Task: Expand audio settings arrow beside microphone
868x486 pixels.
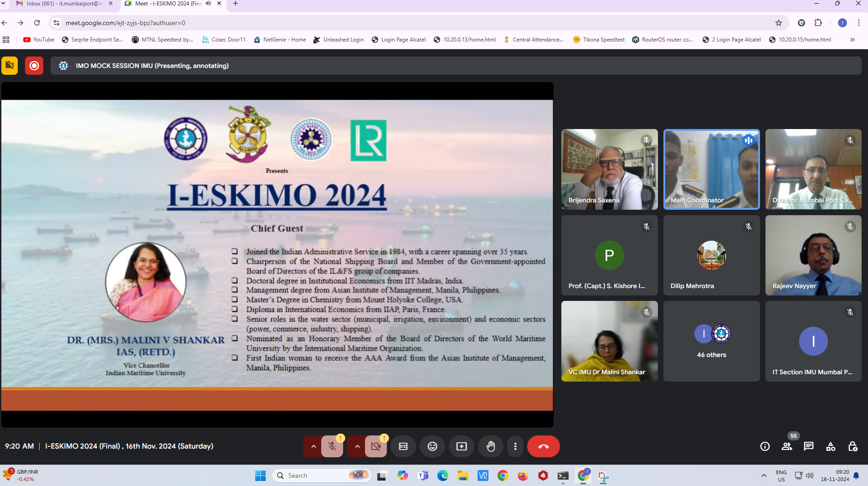Action: point(313,446)
